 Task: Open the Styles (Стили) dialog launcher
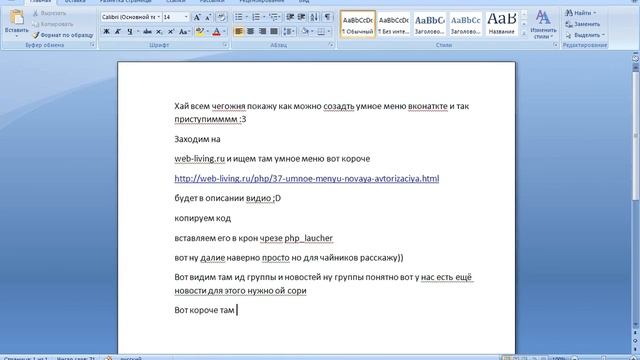coord(556,45)
